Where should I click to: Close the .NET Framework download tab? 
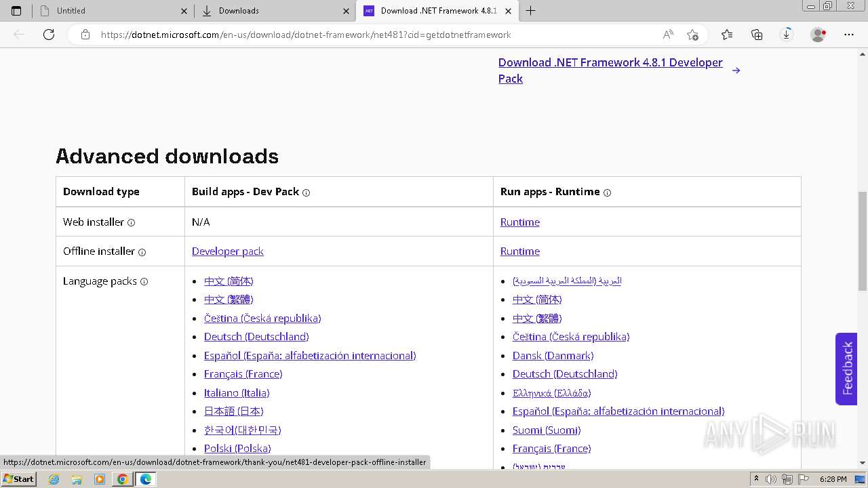(508, 11)
